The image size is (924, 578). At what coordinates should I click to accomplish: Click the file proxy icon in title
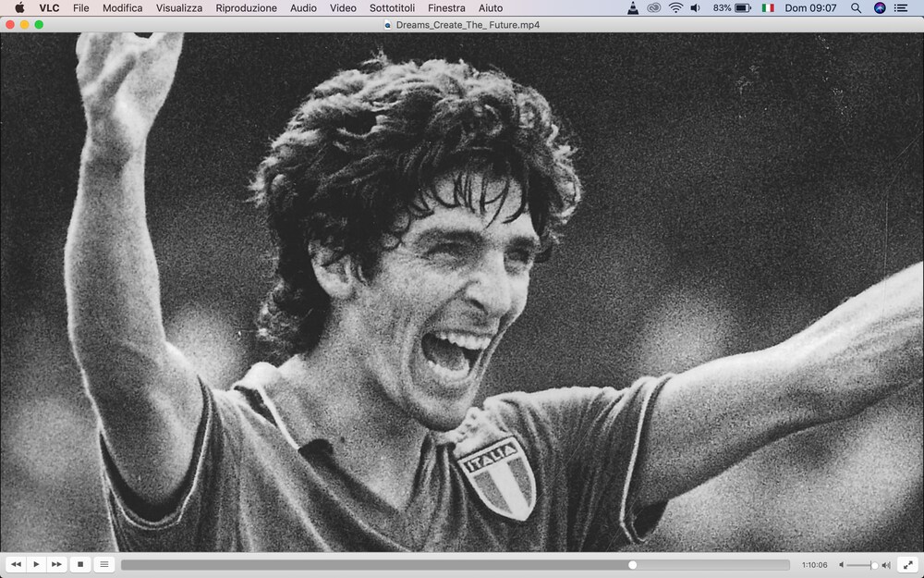tap(388, 25)
